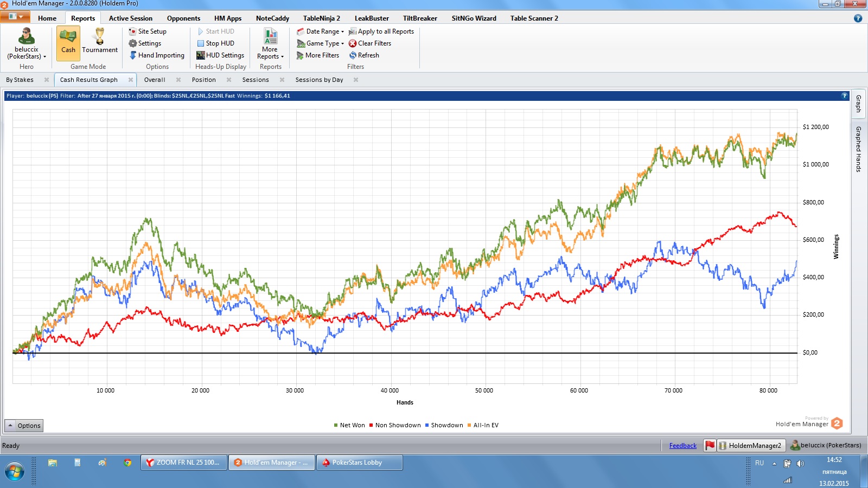The image size is (868, 488).
Task: Switch to the By Stakes report tab
Action: click(20, 80)
